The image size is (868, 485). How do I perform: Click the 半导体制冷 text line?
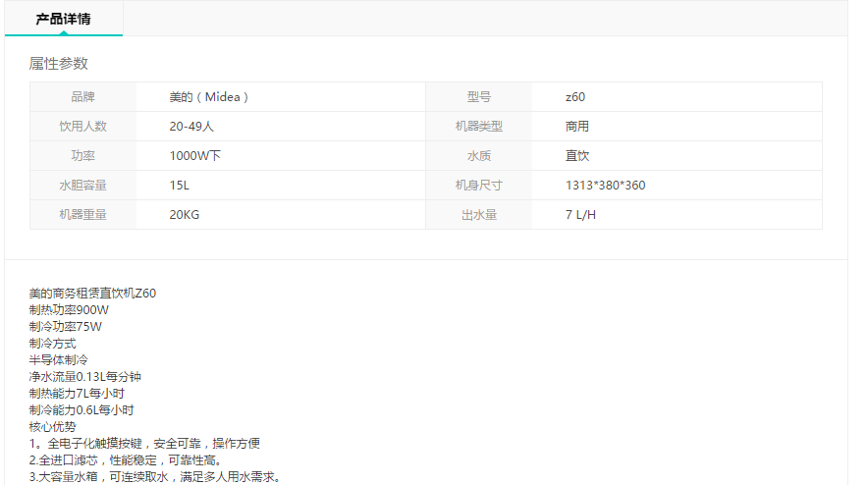coord(59,360)
